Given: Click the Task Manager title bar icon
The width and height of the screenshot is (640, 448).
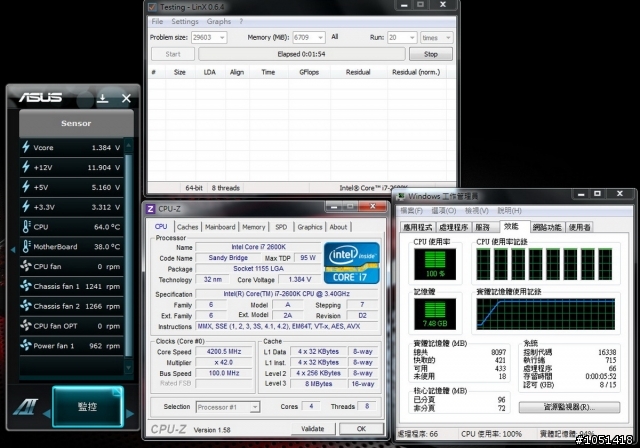Looking at the screenshot, I should point(402,197).
